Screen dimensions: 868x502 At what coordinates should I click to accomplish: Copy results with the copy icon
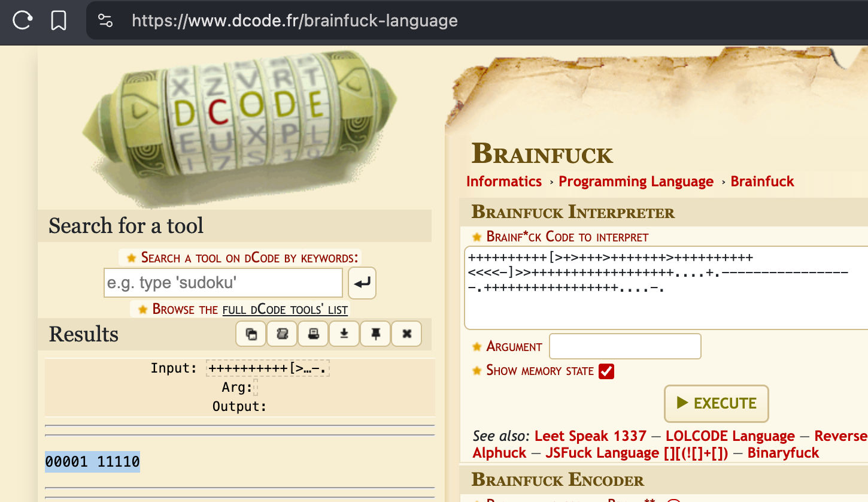[x=251, y=334]
